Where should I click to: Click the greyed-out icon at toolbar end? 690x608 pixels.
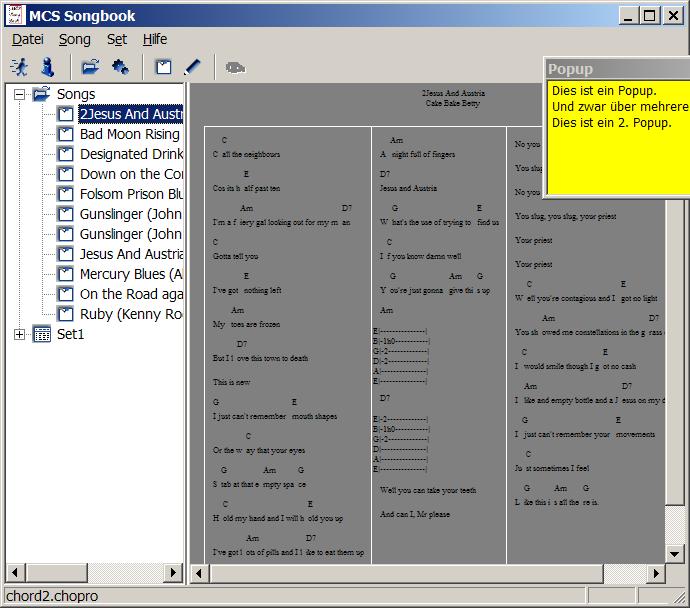(235, 67)
